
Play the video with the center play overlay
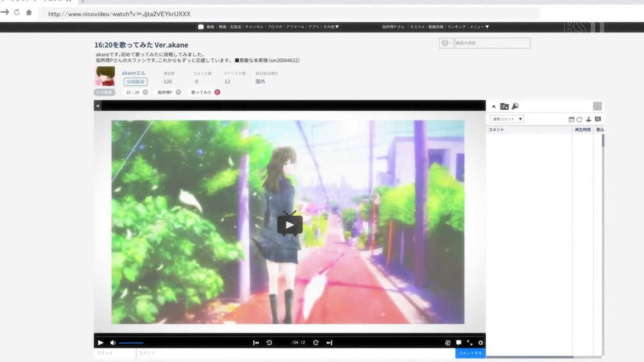[x=289, y=225]
